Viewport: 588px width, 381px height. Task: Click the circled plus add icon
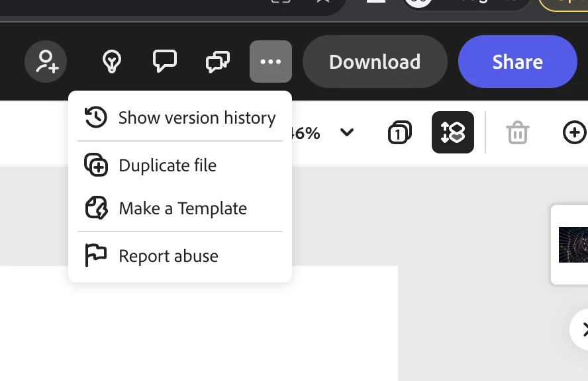(x=575, y=132)
